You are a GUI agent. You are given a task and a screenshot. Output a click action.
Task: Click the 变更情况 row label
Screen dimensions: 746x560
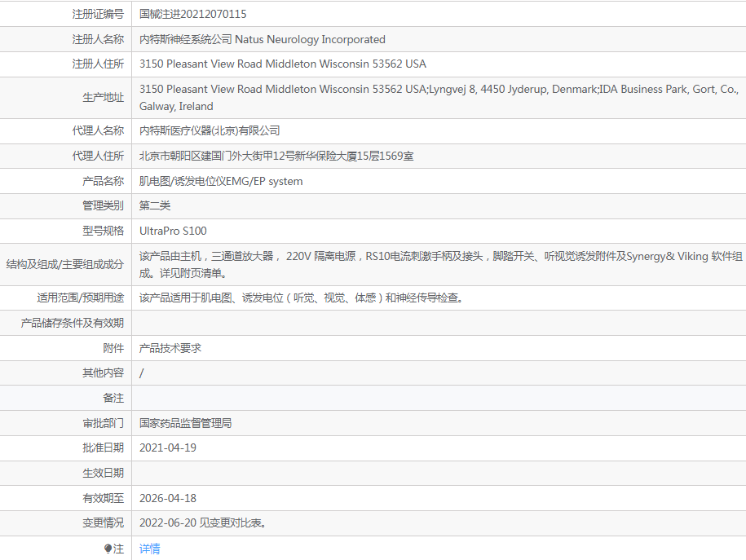tap(104, 523)
